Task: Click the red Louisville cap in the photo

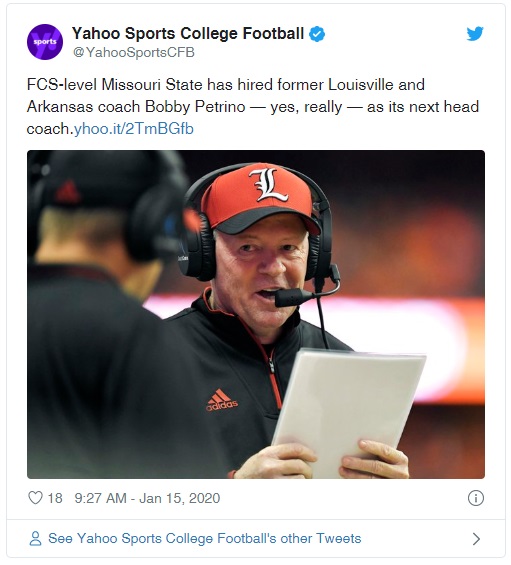Action: [x=260, y=197]
